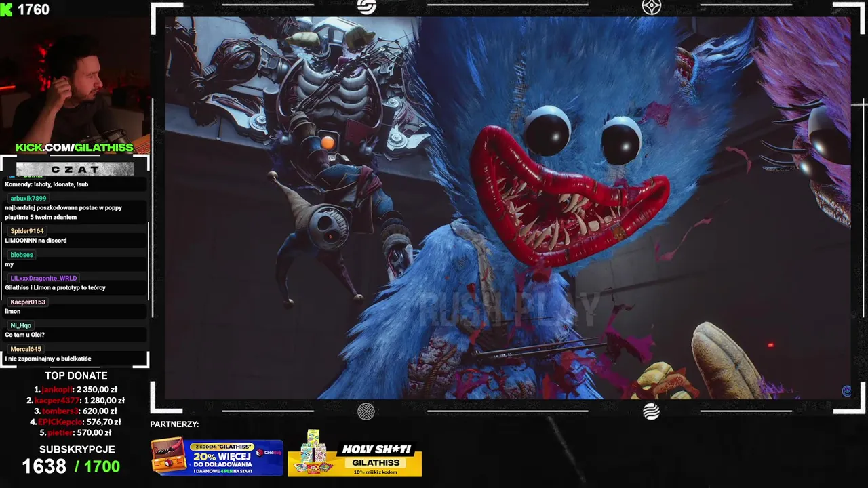This screenshot has width=868, height=488.
Task: Select the 'Komendy: !shoty, !donate, !sub' message
Action: pos(47,184)
